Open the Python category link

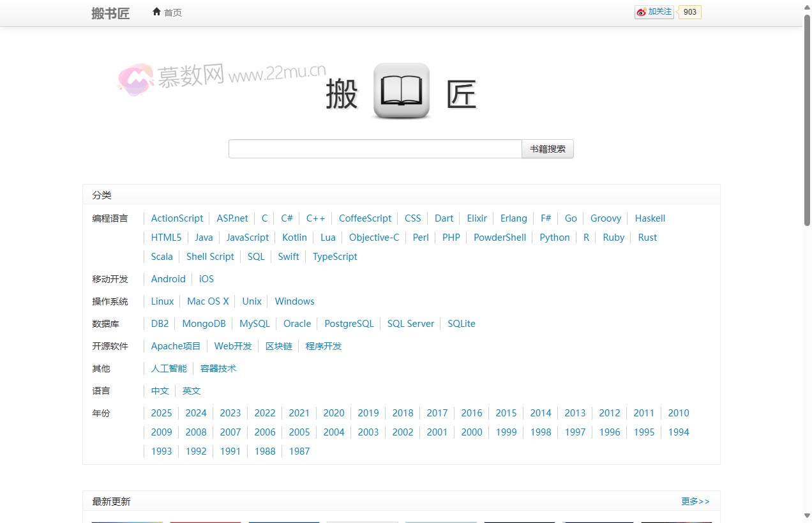coord(554,237)
